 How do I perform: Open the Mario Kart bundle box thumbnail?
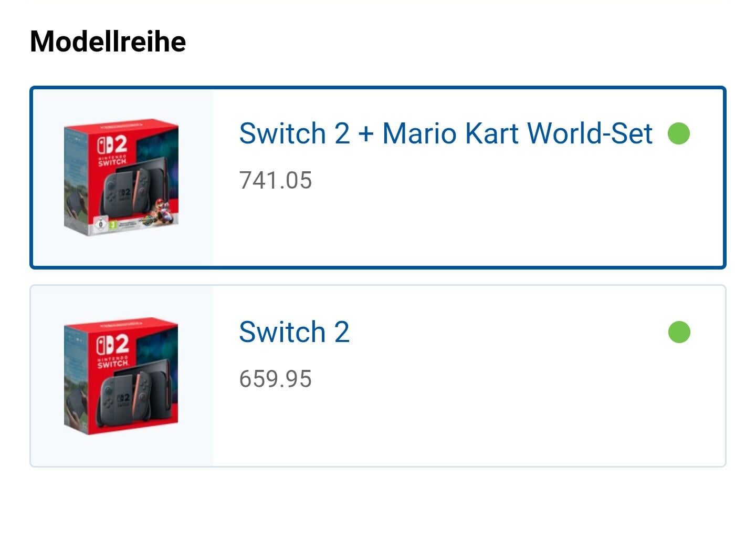(x=121, y=177)
